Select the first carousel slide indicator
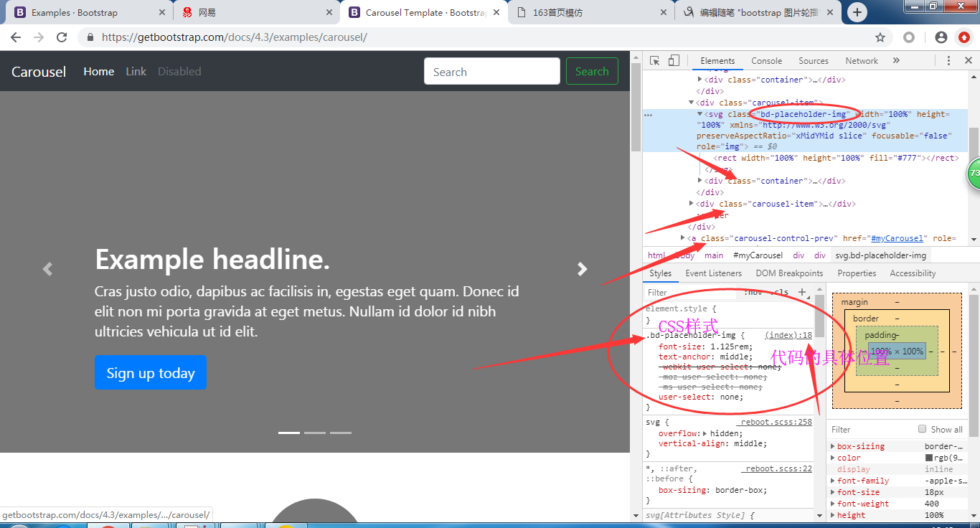Screen dimensions: 980x528 point(289,433)
